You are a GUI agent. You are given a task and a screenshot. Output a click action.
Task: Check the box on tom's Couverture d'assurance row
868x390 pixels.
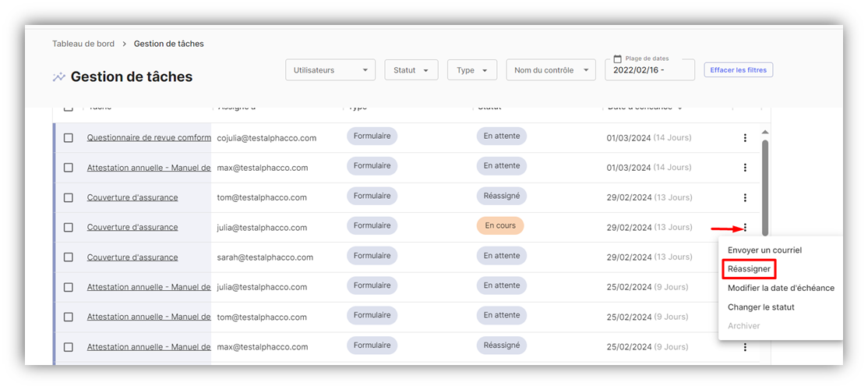coord(68,197)
